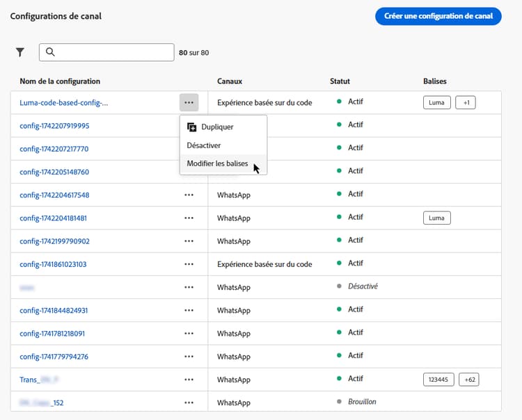Open more actions for config-1742204181481
Image resolution: width=522 pixels, height=420 pixels.
tap(189, 218)
